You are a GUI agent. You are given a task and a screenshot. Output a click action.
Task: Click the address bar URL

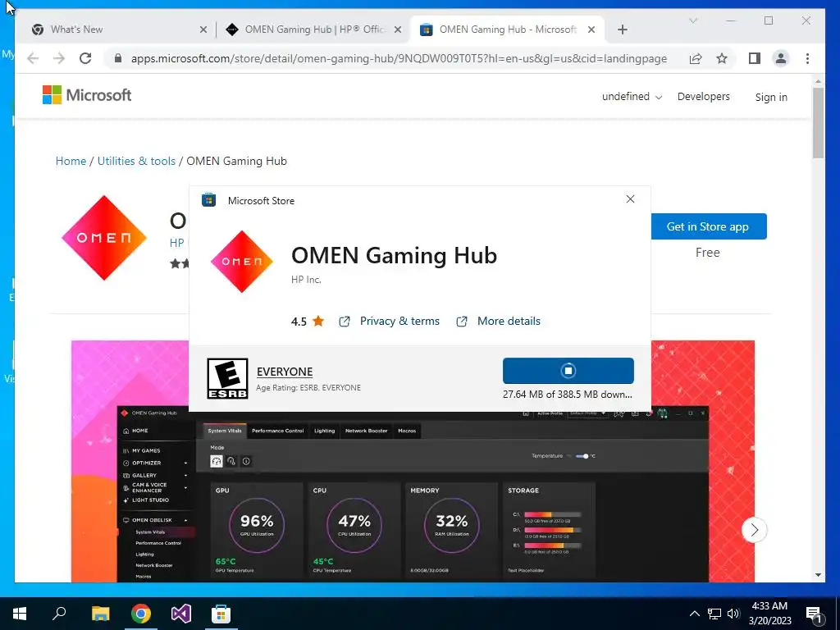tap(399, 59)
